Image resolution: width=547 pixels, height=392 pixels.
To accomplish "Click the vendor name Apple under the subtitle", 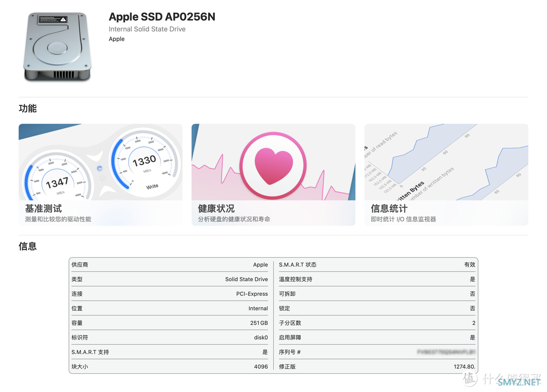I will (x=116, y=39).
